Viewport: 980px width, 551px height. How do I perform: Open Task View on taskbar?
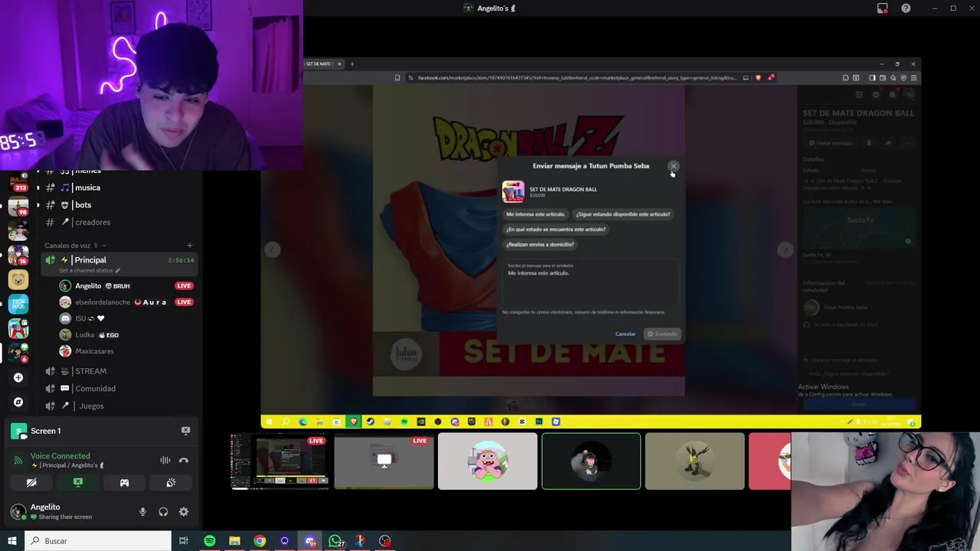click(x=184, y=541)
